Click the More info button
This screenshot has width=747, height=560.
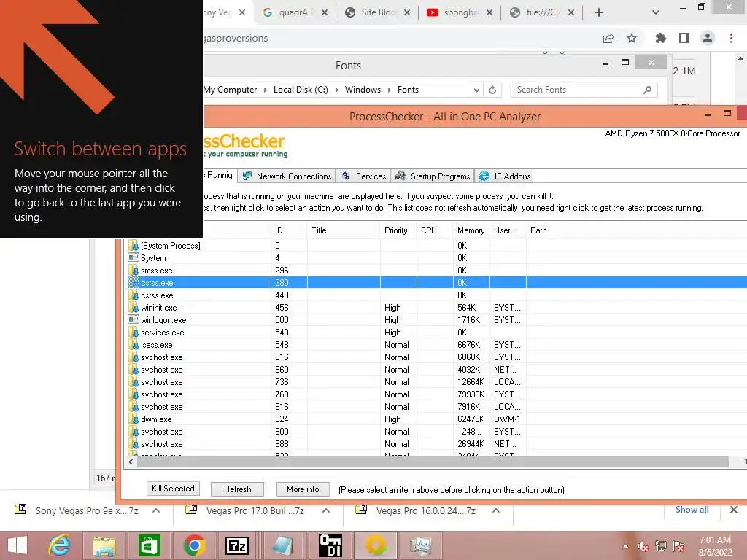tap(303, 489)
